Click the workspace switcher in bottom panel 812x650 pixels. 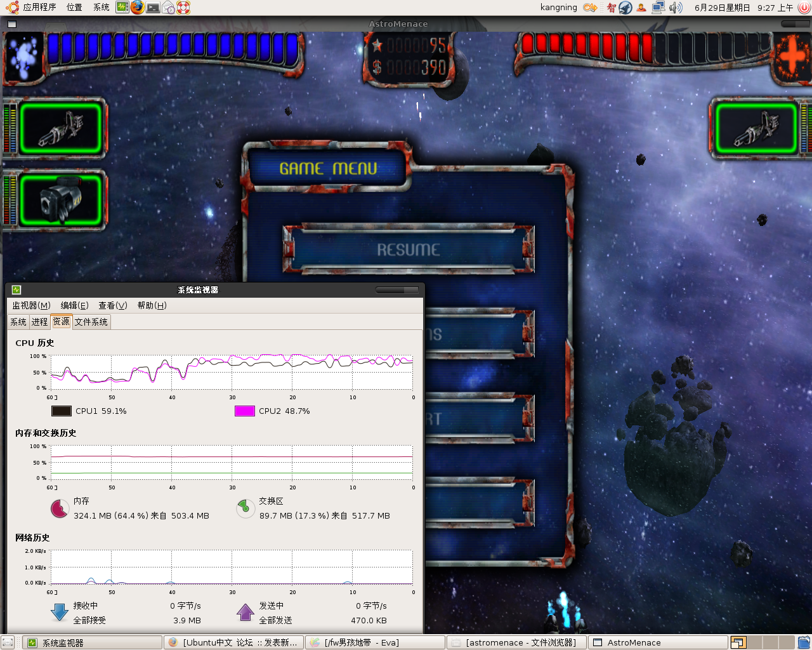[x=763, y=642]
